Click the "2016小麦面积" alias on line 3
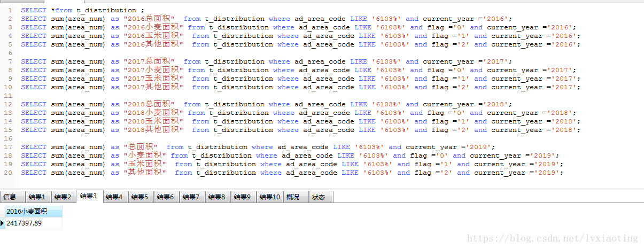Viewport: 644px width, 249px height. [x=153, y=27]
